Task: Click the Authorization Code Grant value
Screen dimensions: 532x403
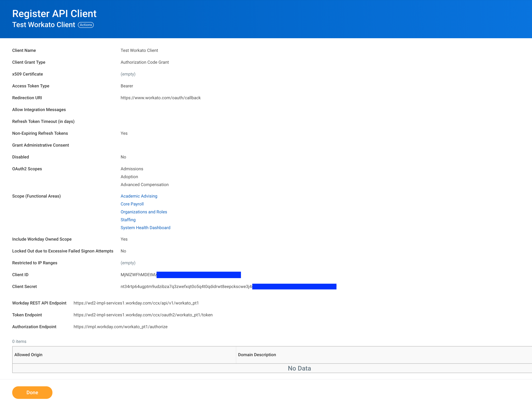Action: point(145,62)
